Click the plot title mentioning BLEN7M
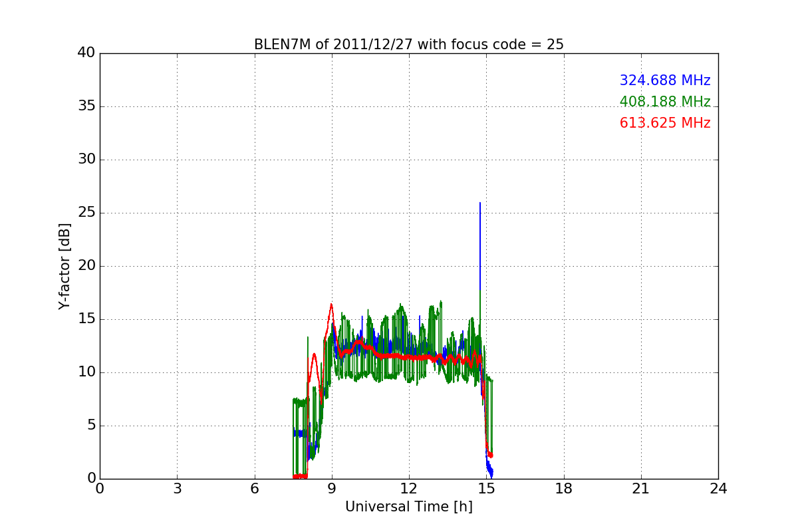798x532 pixels. pos(408,45)
